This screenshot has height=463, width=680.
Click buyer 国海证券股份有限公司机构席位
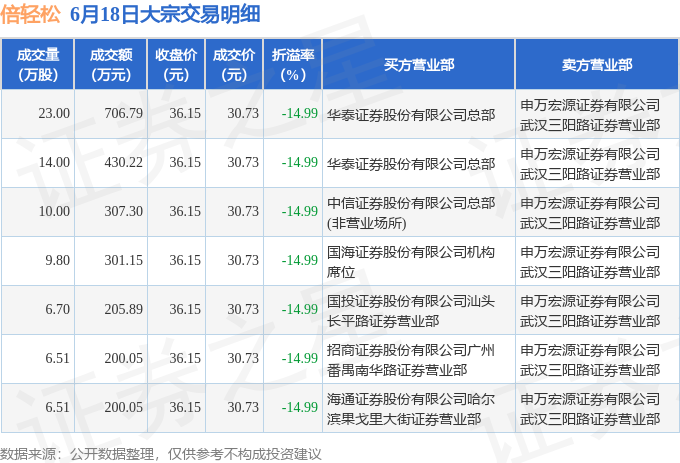(x=411, y=262)
